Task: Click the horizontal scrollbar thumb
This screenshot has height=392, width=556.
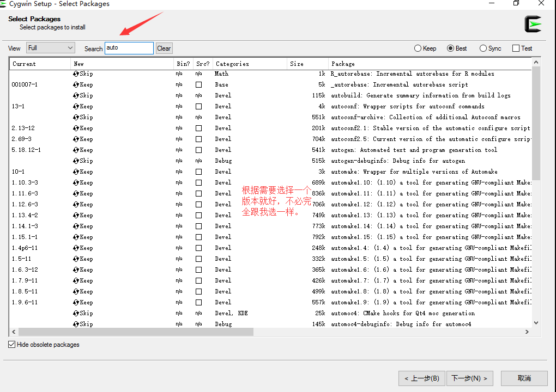Action: click(136, 332)
